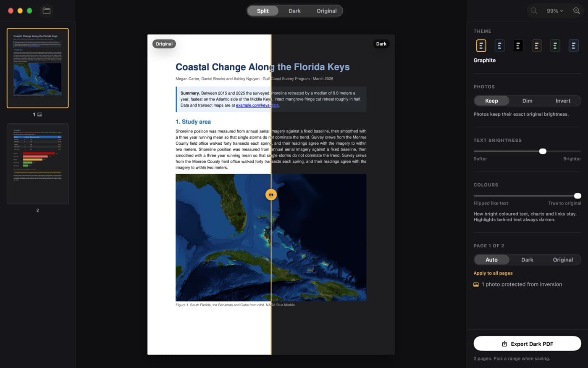Viewport: 588px width, 368px height.
Task: Switch to Original view in the top toolbar
Action: [x=326, y=11]
